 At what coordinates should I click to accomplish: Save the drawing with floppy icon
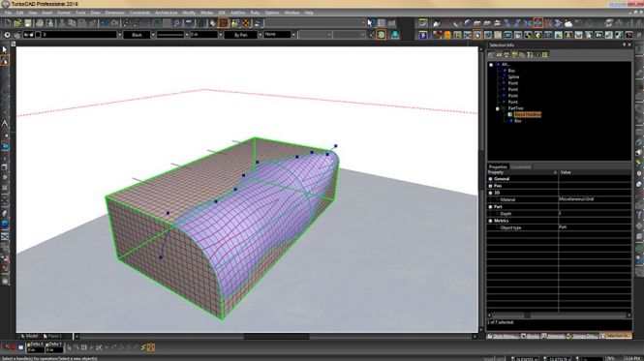click(x=28, y=23)
